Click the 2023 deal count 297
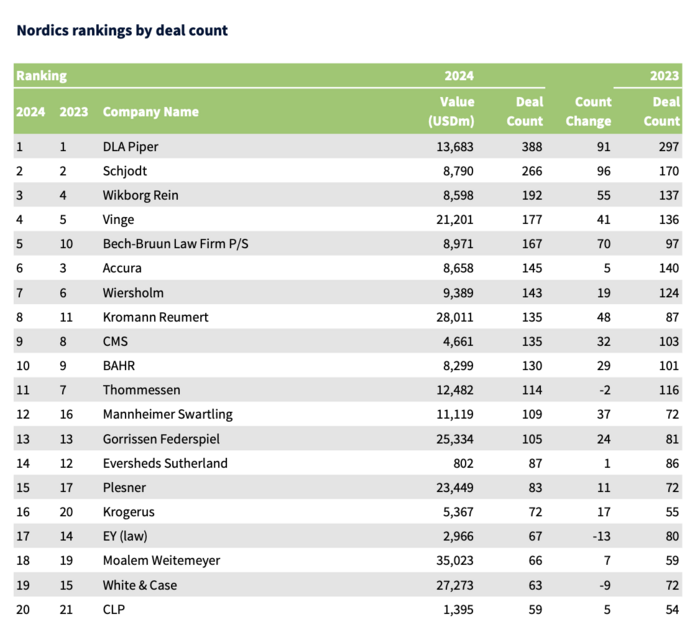This screenshot has height=632, width=700. (x=669, y=147)
